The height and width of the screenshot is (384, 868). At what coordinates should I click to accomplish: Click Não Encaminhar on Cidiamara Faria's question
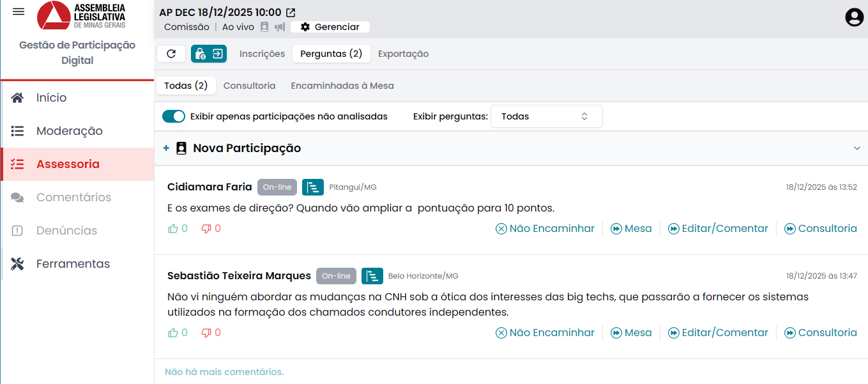[x=545, y=229]
